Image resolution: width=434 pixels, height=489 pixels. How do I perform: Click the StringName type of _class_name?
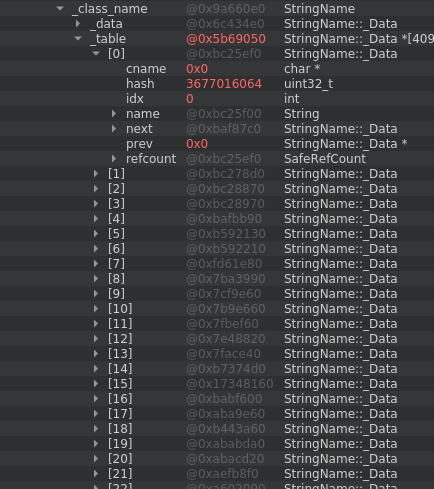point(319,9)
